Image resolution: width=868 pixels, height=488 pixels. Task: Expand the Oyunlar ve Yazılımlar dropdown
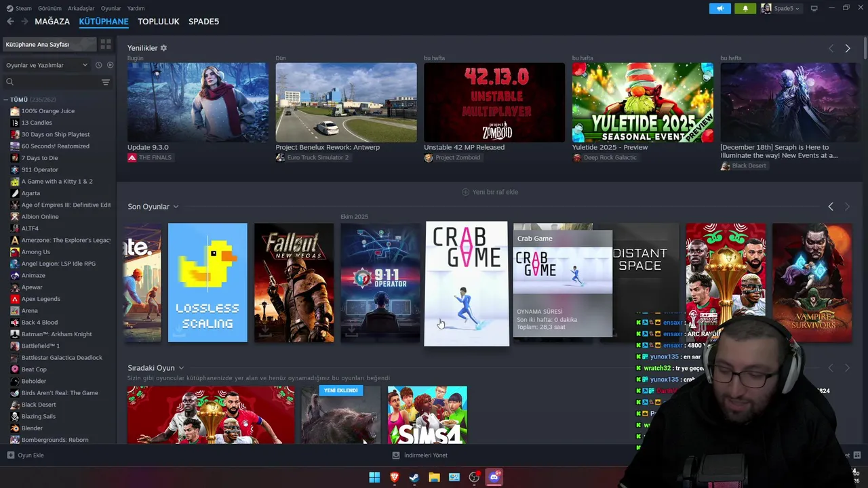[47, 65]
